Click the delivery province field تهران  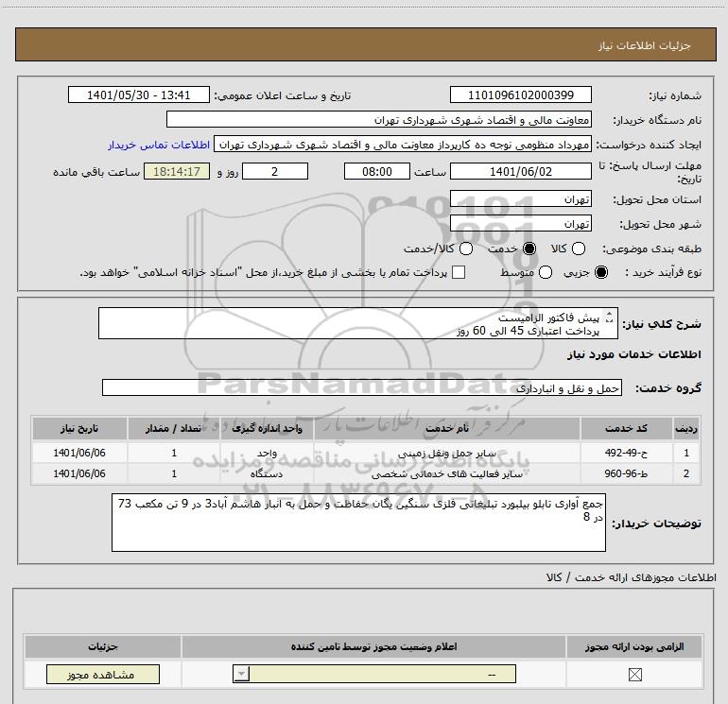pyautogui.click(x=520, y=199)
